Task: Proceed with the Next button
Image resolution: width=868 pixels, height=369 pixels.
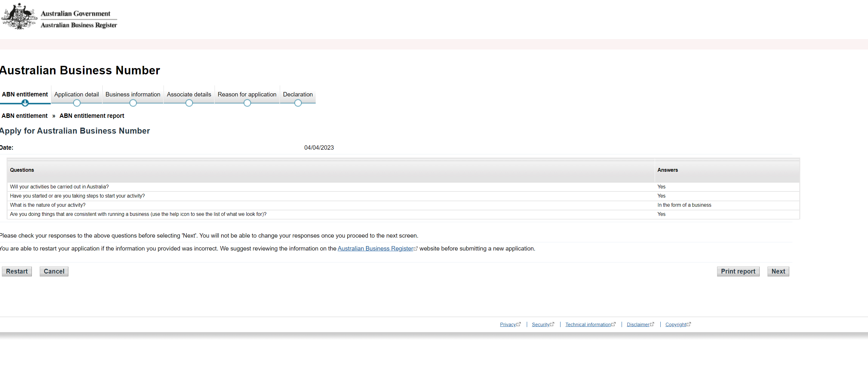Action: click(x=778, y=271)
